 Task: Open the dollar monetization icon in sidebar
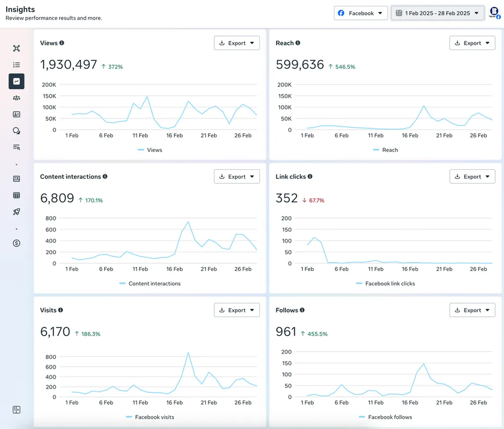(16, 243)
